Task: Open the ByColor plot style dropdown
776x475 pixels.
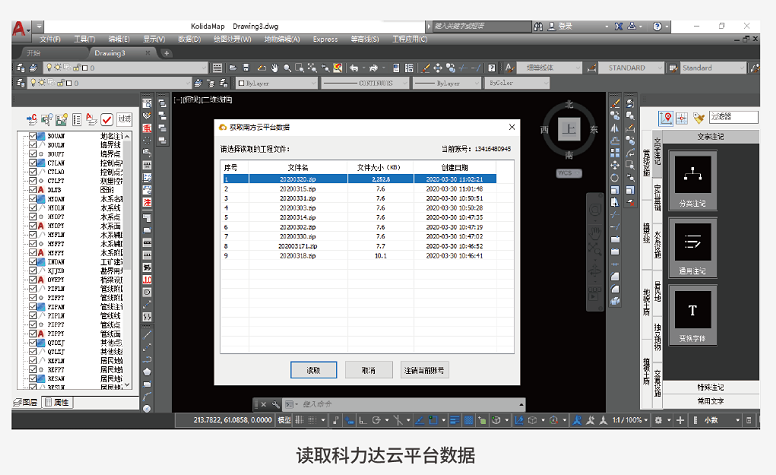Action: coord(517,83)
